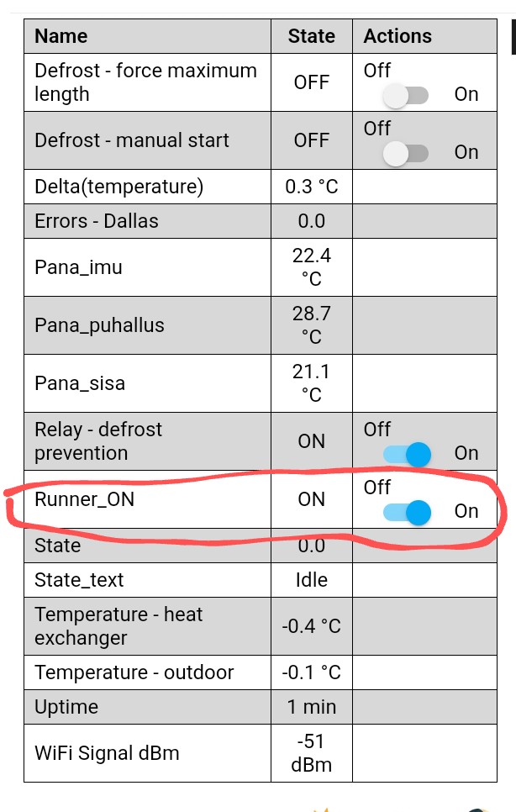Click the Actions column header
Image resolution: width=516 pixels, height=812 pixels.
(398, 36)
